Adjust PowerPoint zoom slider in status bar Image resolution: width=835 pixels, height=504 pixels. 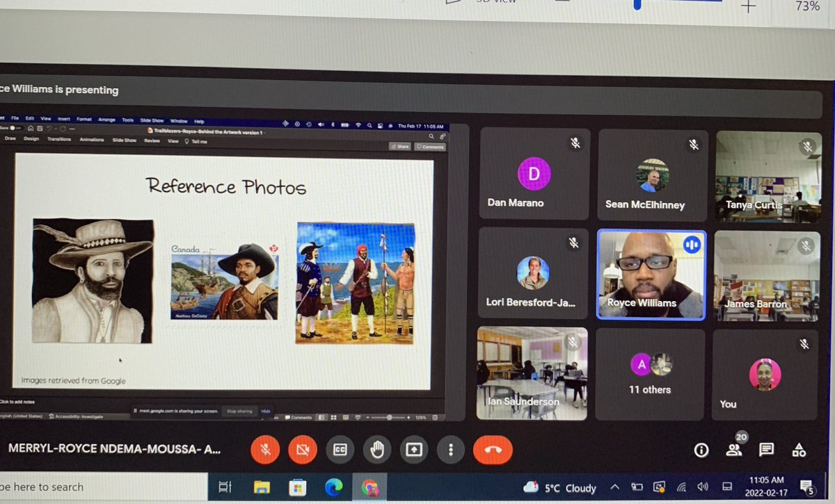(389, 417)
